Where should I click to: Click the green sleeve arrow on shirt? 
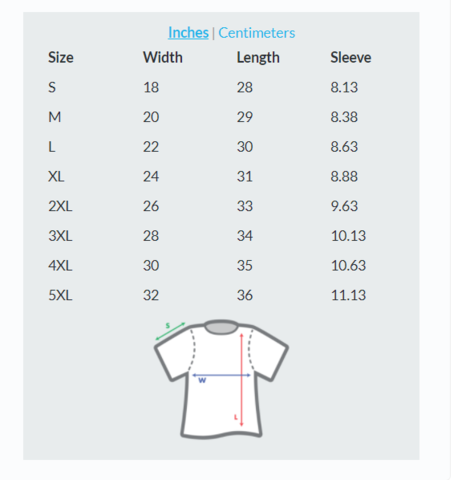point(170,331)
